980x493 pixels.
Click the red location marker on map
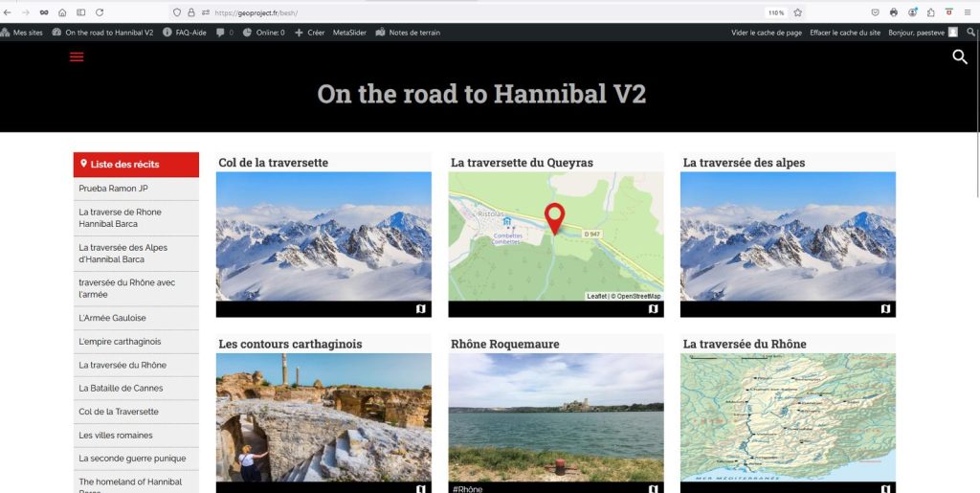point(554,218)
